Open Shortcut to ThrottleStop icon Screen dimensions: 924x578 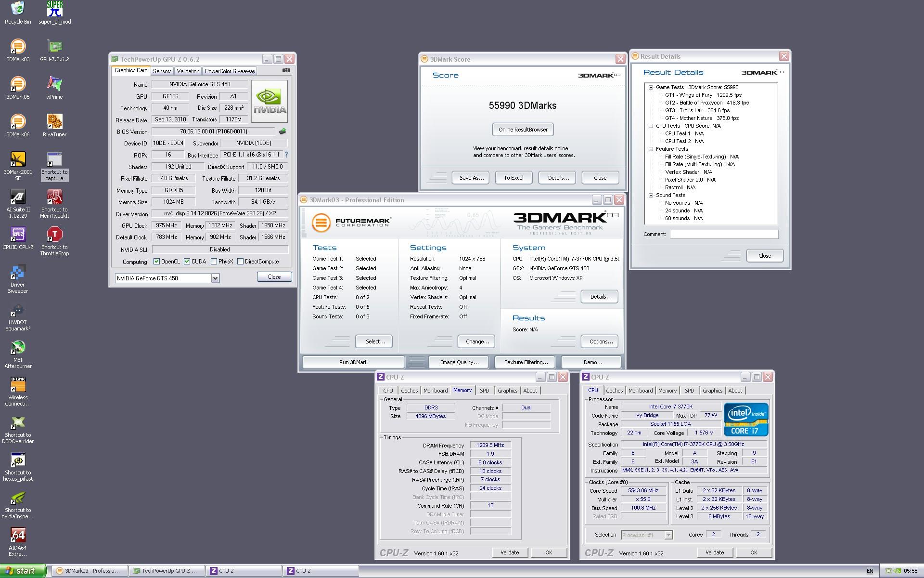click(54, 241)
